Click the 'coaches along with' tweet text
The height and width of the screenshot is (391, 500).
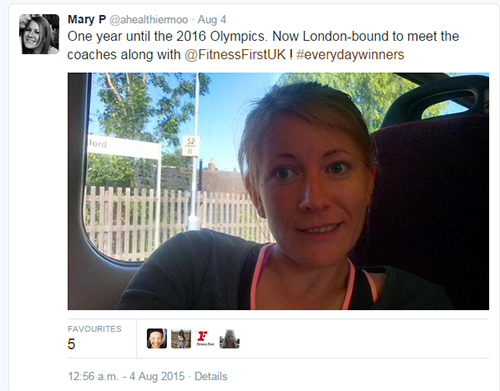pos(124,55)
